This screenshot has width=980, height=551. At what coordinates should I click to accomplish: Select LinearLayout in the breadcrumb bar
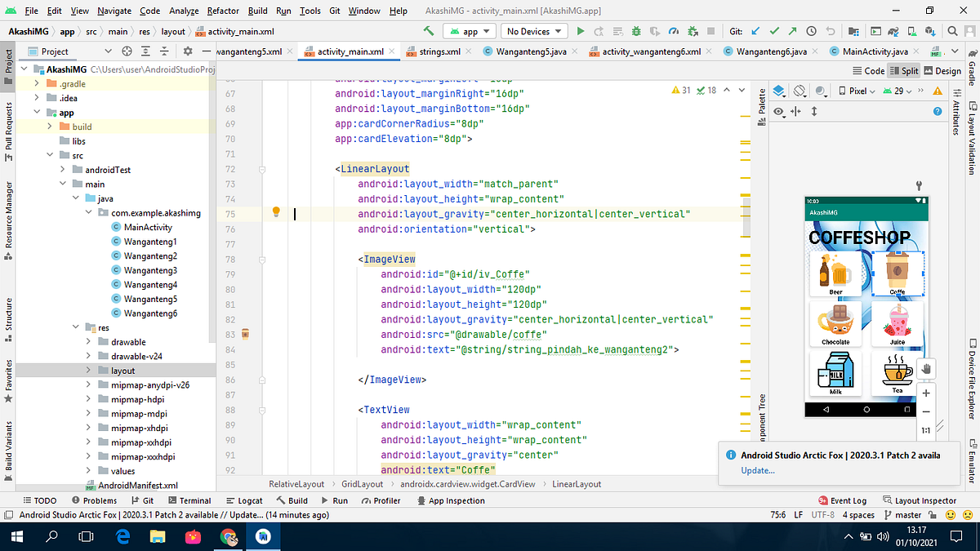click(577, 483)
